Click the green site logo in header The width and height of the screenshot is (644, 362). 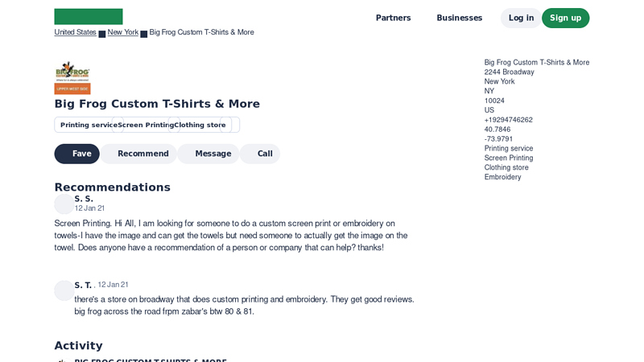[89, 16]
